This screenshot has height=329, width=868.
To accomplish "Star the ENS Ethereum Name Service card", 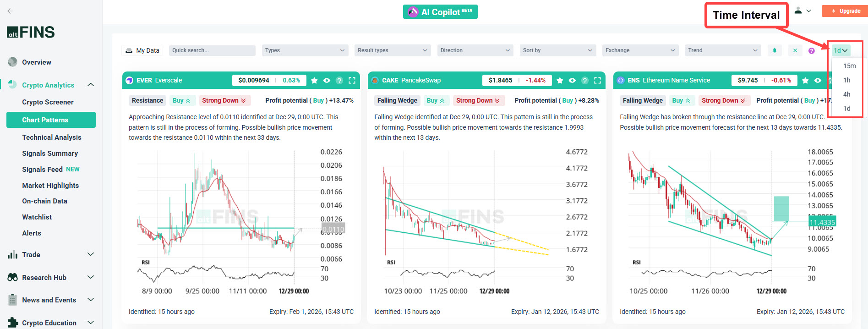I will (x=805, y=80).
